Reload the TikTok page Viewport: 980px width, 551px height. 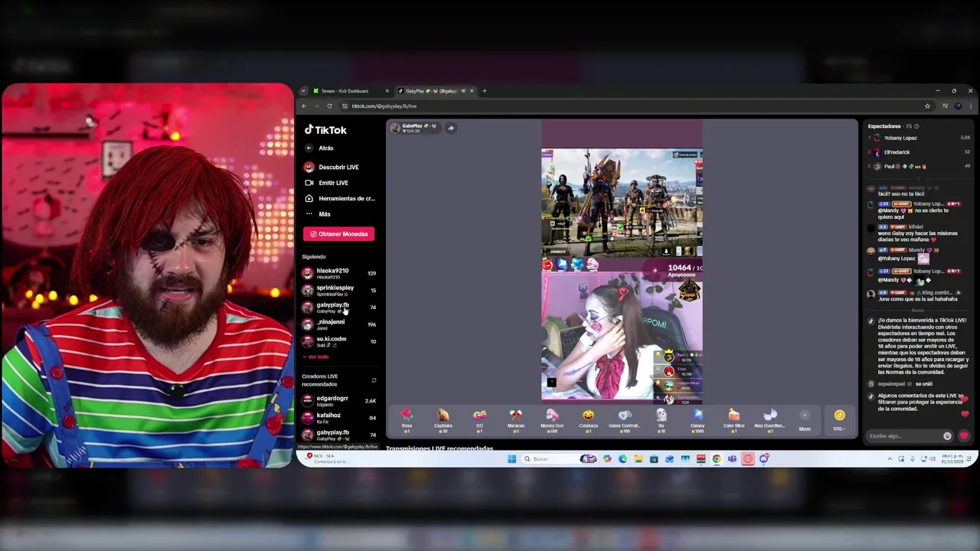pyautogui.click(x=329, y=106)
